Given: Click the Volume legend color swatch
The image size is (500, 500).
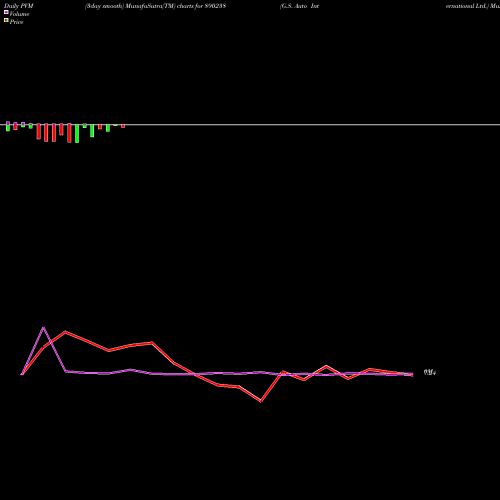Looking at the screenshot, I should (6, 12).
